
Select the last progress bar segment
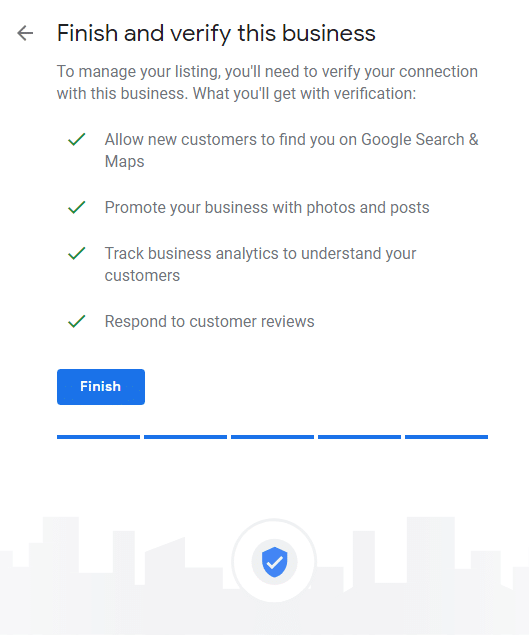[x=446, y=437]
